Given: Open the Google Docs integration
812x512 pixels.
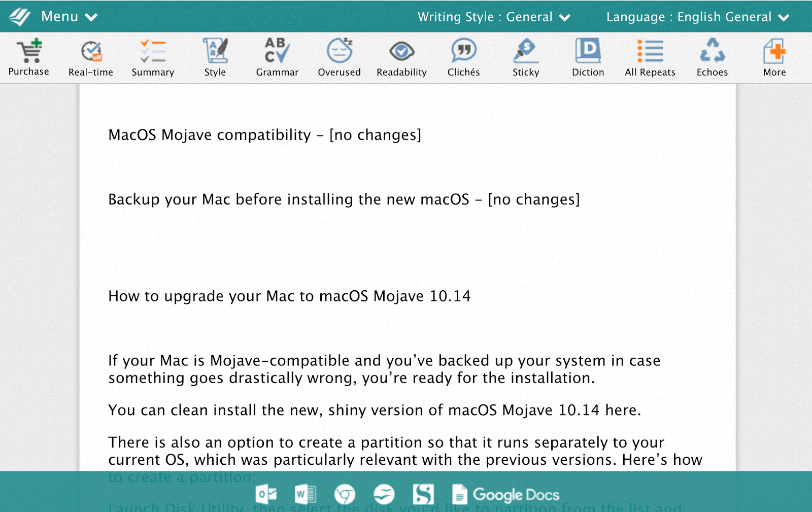Looking at the screenshot, I should pos(506,494).
